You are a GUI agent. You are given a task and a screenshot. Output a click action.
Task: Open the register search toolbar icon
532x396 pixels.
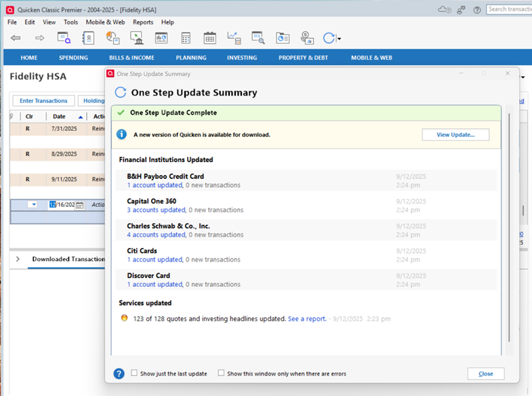click(64, 38)
